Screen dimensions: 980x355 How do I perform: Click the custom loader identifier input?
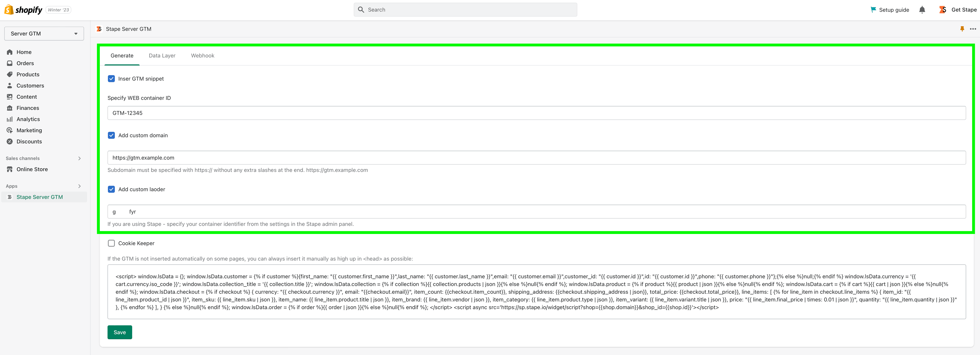(x=536, y=211)
